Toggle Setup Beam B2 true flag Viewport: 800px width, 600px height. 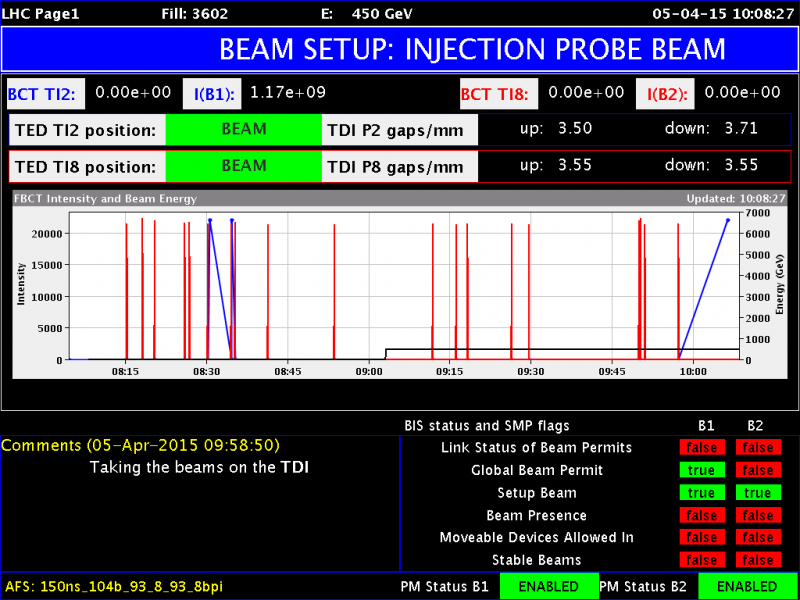coord(757,493)
